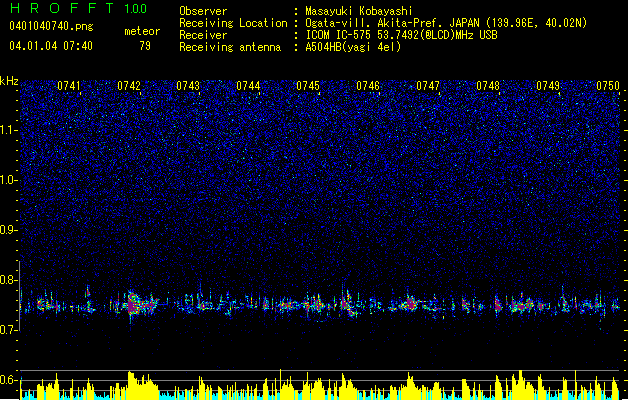Click the 0746 time marker
The height and width of the screenshot is (400, 629).
pos(368,86)
